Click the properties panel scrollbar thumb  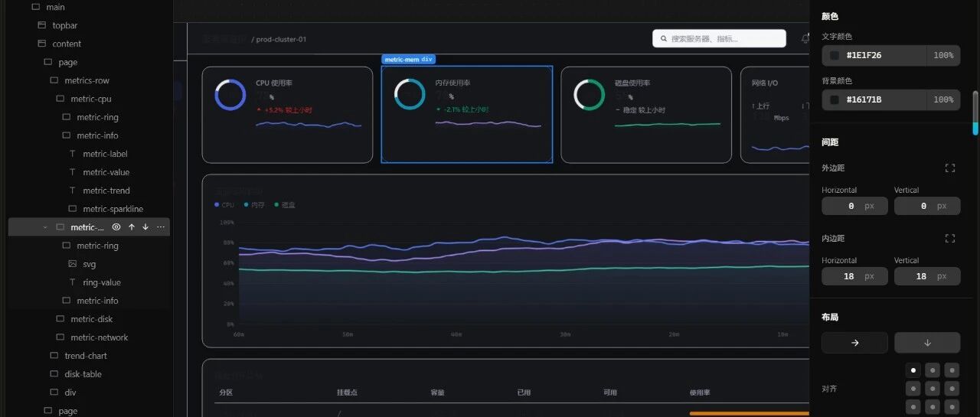coord(975,113)
